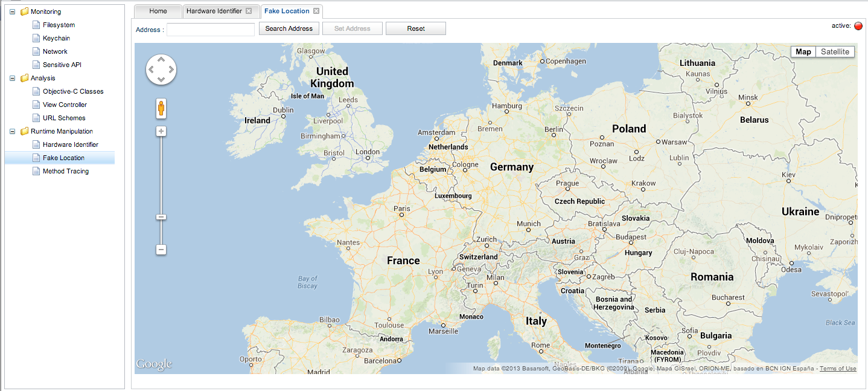Close the Fake Location tab
This screenshot has height=391, width=868.
(316, 11)
